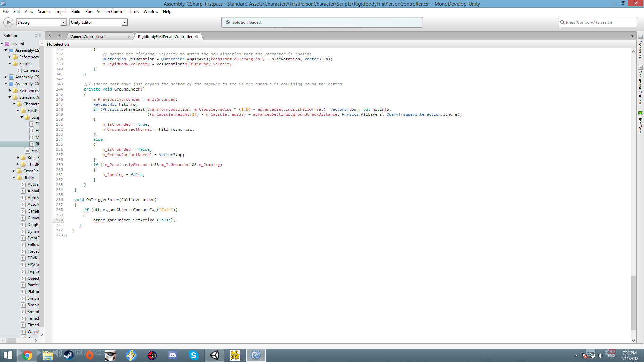This screenshot has width=644, height=362.
Task: Click the Run play button
Action: [x=8, y=22]
